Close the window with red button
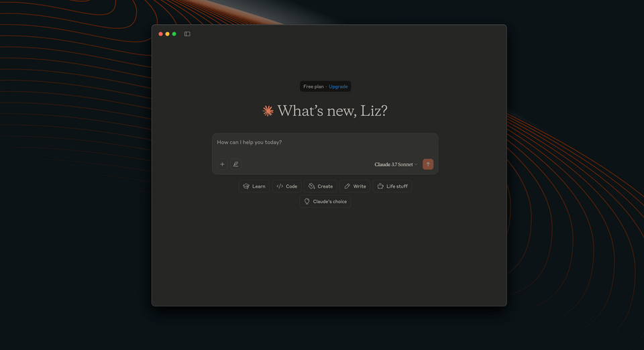 160,34
